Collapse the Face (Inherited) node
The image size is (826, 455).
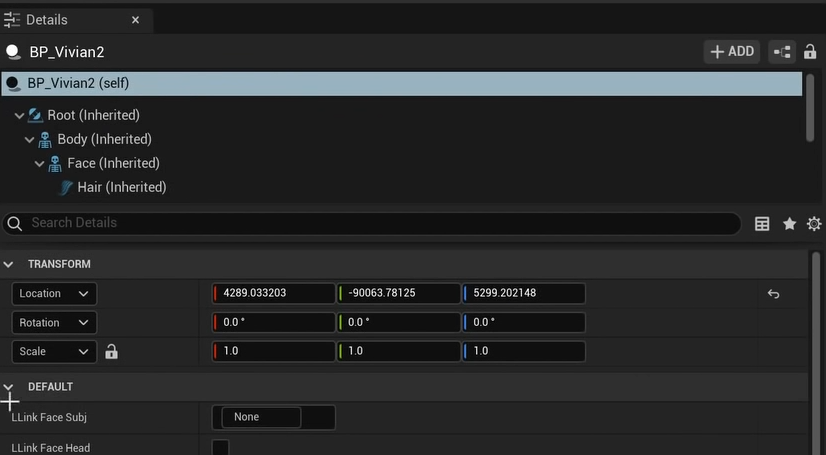(x=40, y=164)
